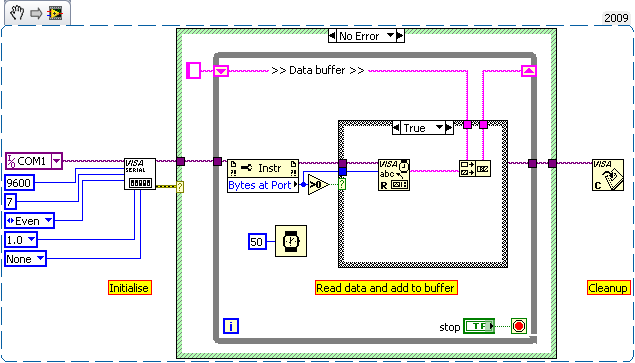The height and width of the screenshot is (363, 635).
Task: Click the 50 wait constant
Action: [256, 242]
